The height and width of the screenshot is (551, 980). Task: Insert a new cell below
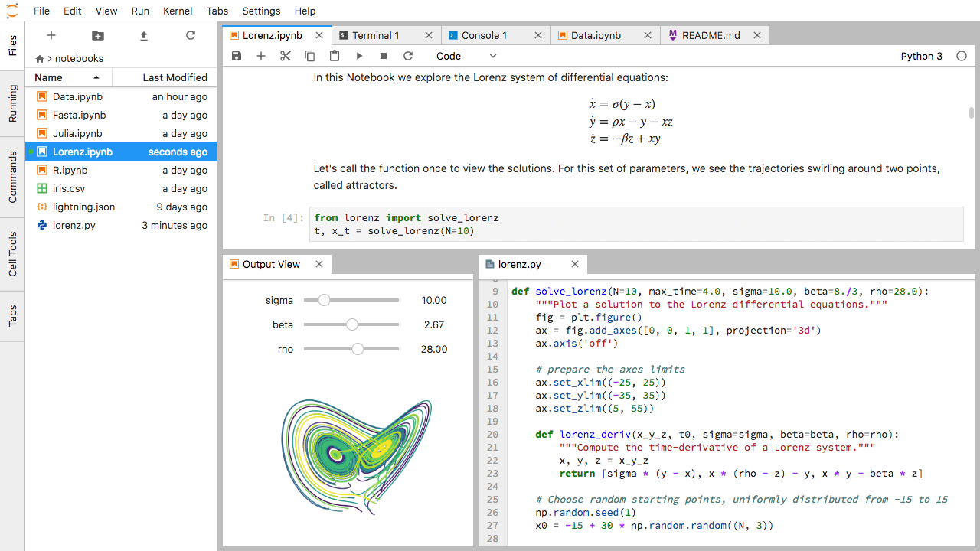tap(260, 55)
